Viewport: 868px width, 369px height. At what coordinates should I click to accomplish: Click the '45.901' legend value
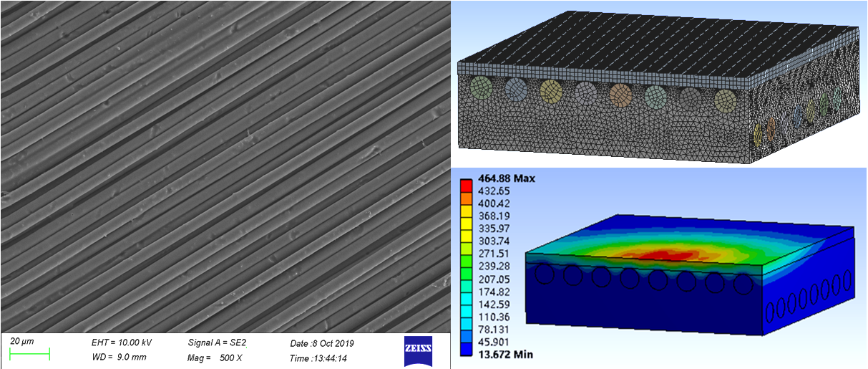(494, 342)
